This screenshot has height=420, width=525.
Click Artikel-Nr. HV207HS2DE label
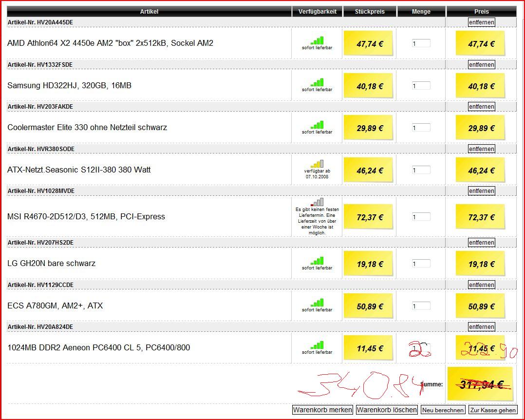[40, 243]
